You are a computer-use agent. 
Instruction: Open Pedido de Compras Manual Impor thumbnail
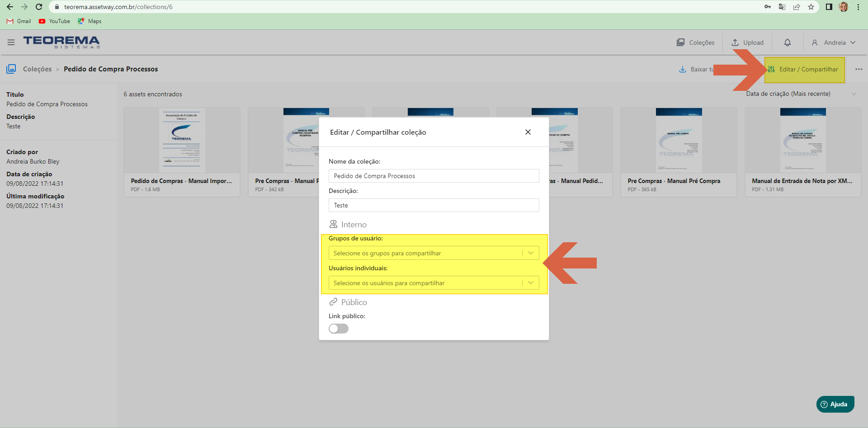click(182, 140)
